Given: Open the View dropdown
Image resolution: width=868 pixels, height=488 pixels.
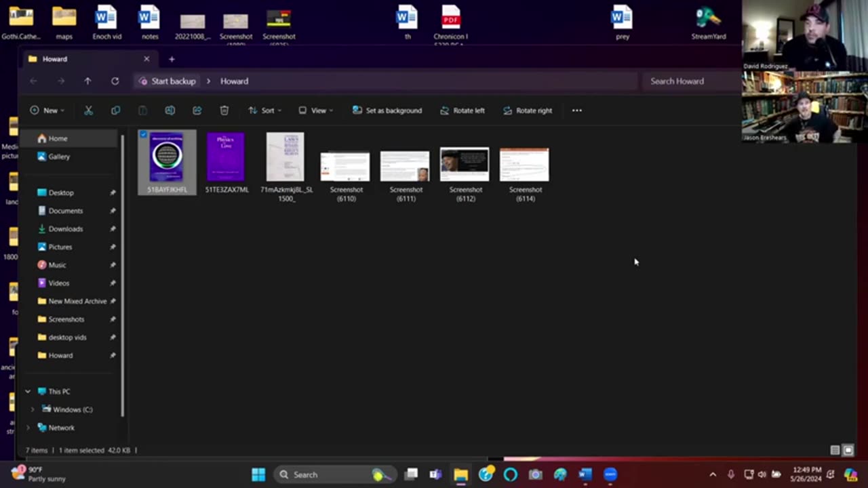Looking at the screenshot, I should pos(315,110).
